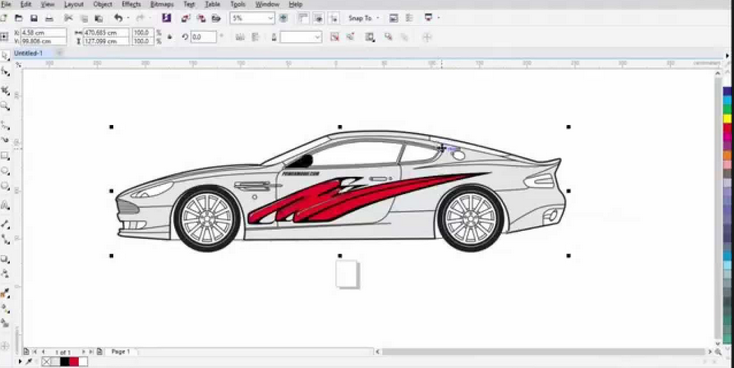
Task: Click the red swatch in document palette
Action: pyautogui.click(x=74, y=361)
